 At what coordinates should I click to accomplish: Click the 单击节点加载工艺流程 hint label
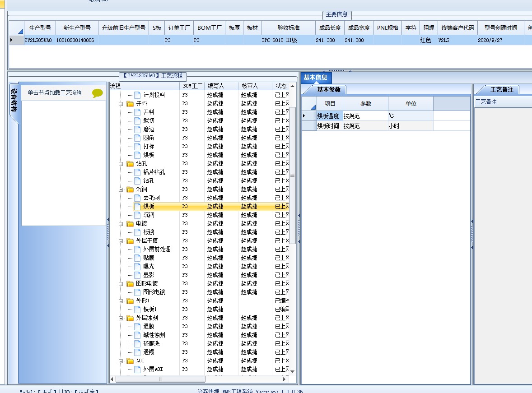(55, 92)
